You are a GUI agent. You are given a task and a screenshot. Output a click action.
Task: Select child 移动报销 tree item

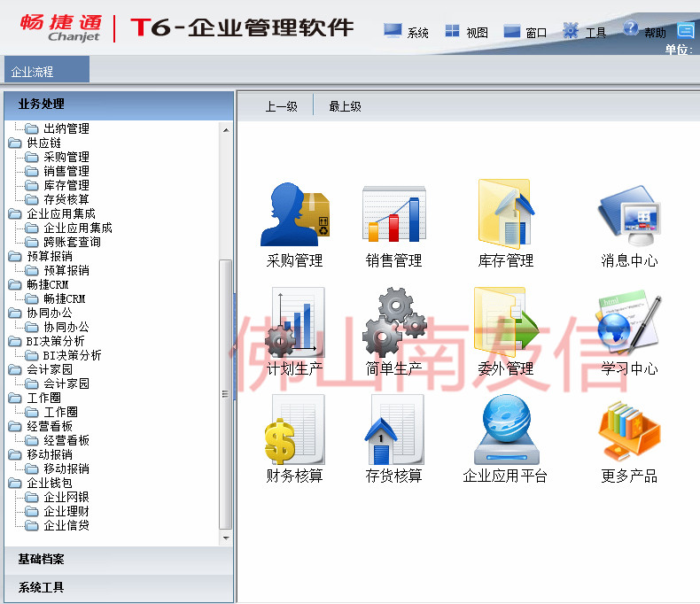[66, 468]
